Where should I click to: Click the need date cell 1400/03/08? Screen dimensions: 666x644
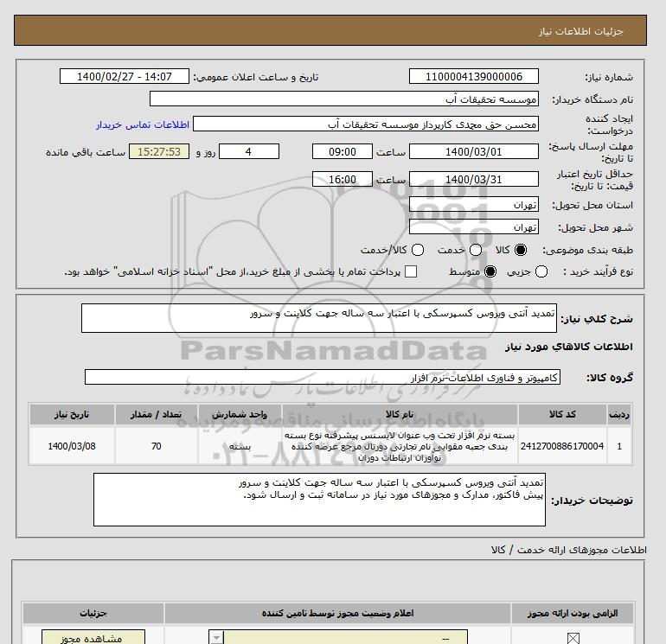(72, 446)
